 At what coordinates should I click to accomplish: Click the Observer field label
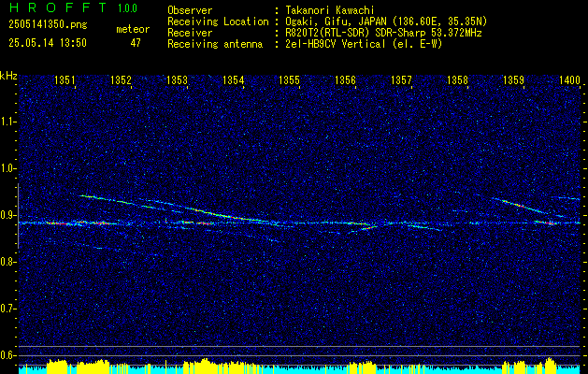(x=190, y=10)
